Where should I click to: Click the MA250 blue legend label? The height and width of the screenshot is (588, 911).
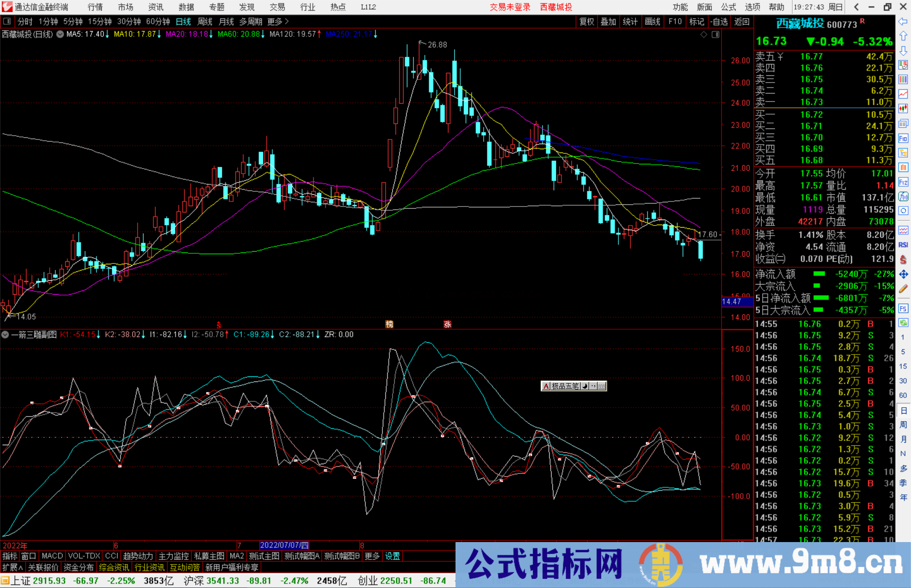coord(351,34)
